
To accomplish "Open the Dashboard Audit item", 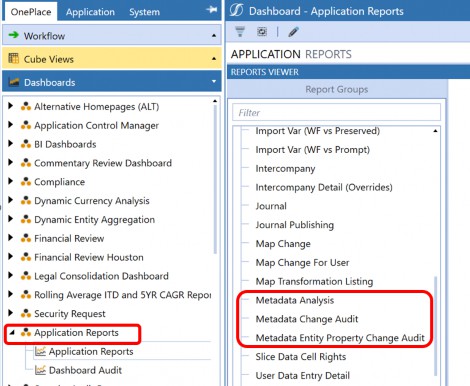I will [x=85, y=370].
